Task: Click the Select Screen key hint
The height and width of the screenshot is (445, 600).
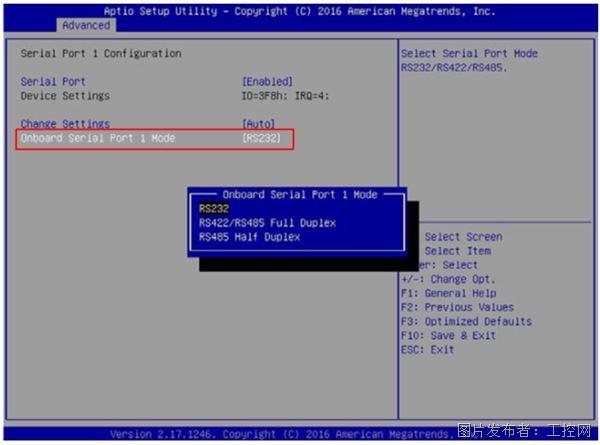Action: coord(463,237)
